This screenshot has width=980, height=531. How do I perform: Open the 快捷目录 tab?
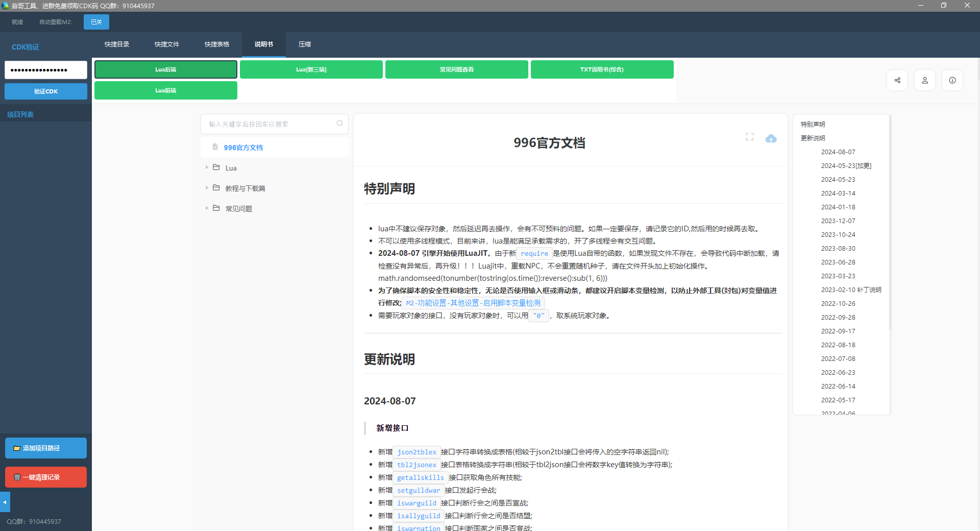(117, 44)
